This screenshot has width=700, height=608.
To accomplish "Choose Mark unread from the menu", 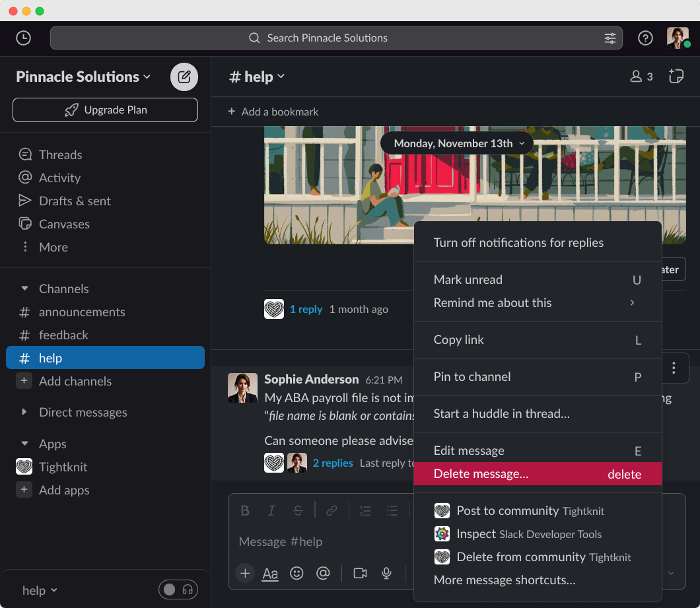I will click(x=538, y=279).
